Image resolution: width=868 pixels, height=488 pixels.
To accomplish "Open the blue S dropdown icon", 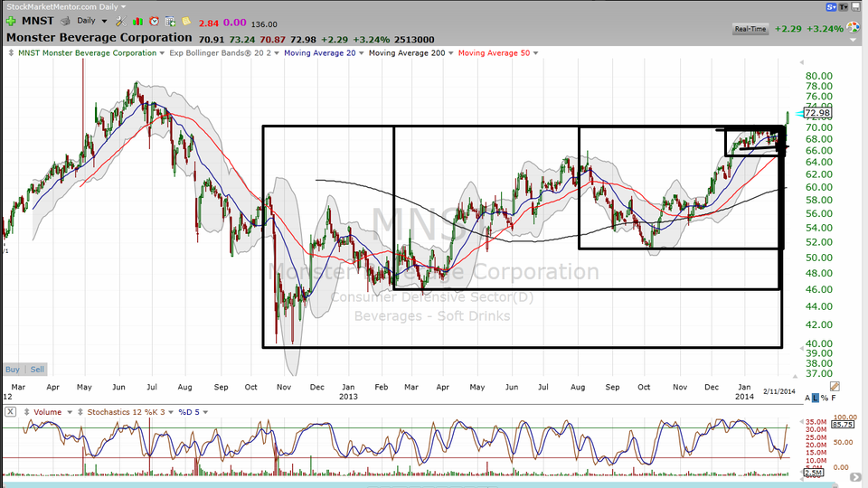I will tap(831, 7).
